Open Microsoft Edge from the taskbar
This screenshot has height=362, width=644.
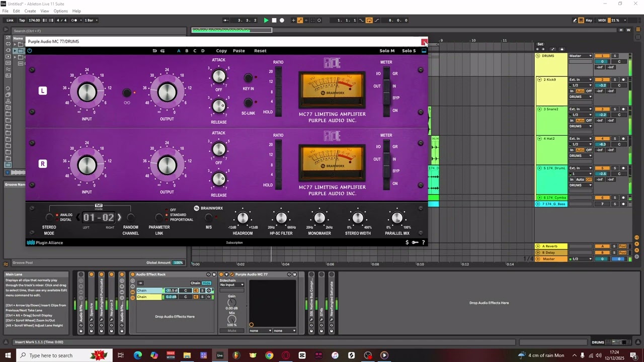pyautogui.click(x=138, y=355)
